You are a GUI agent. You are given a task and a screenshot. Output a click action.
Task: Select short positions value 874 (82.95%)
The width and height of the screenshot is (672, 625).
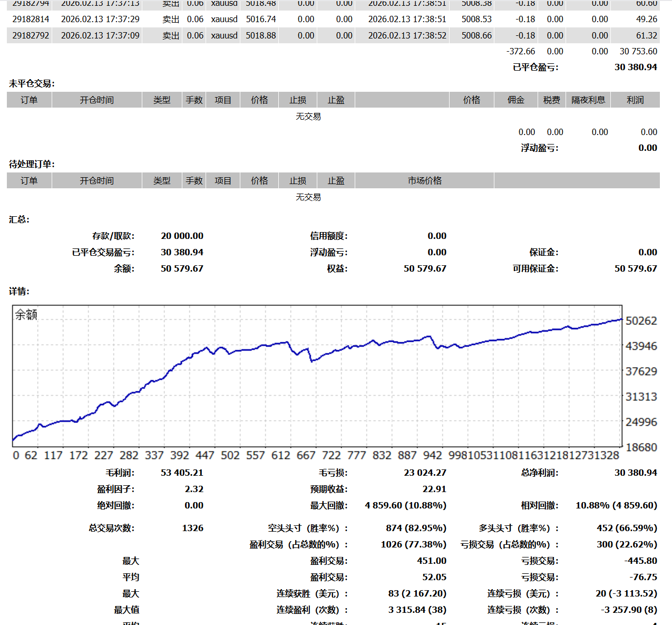point(416,528)
